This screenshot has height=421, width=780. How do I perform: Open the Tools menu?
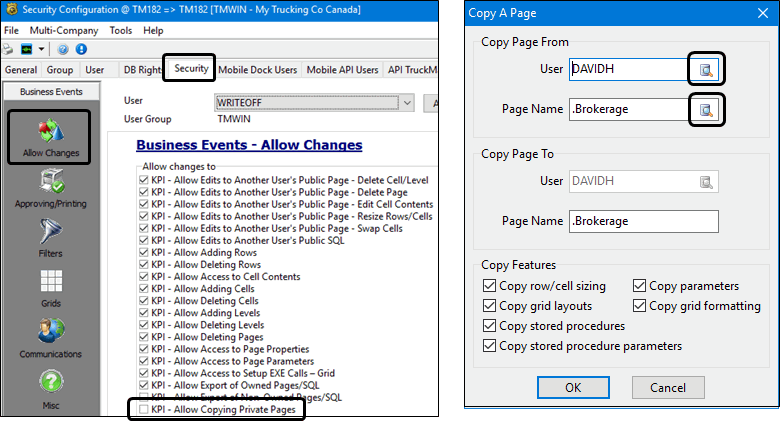click(121, 30)
